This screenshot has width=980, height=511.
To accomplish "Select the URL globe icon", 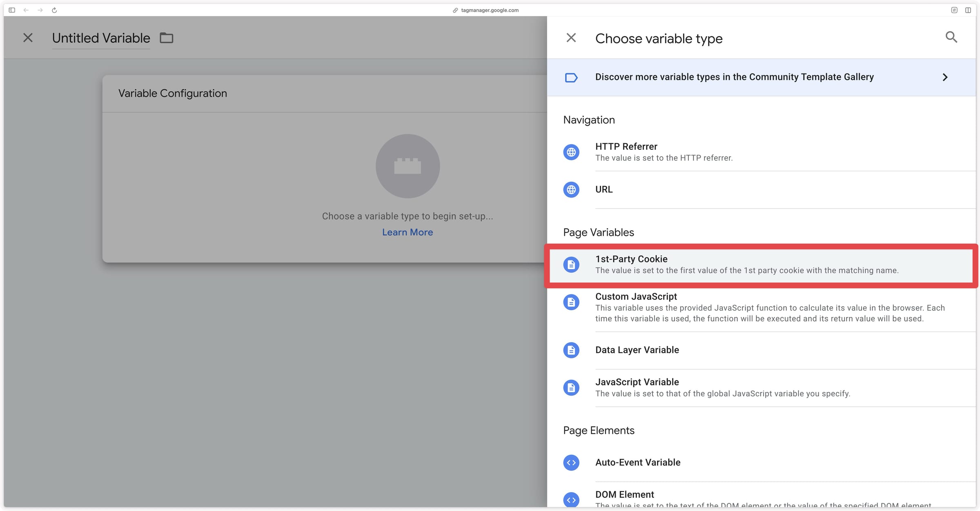I will [x=571, y=190].
